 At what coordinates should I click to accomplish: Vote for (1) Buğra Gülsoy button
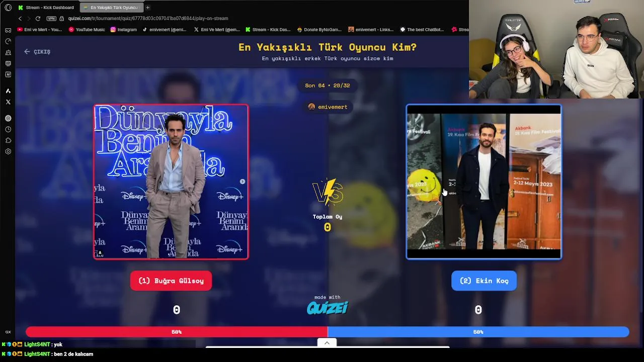pos(171,281)
